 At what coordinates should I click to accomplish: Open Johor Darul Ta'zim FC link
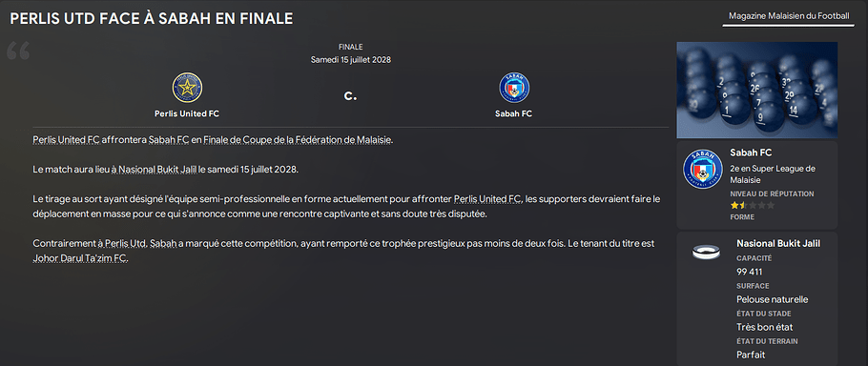pos(81,258)
